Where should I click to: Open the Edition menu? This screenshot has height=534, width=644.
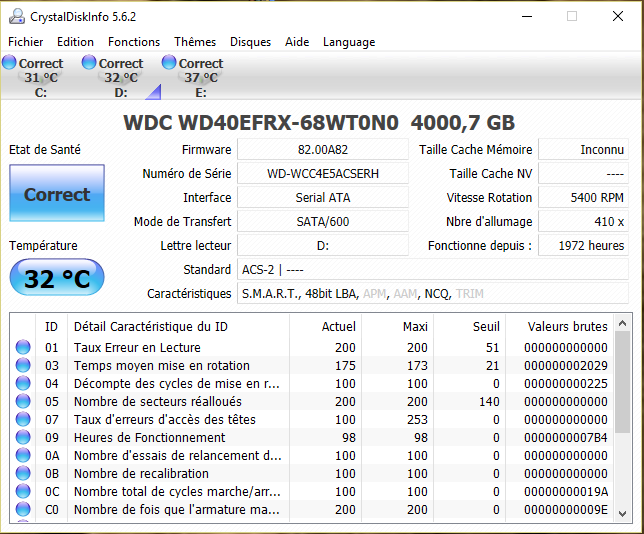pos(75,42)
